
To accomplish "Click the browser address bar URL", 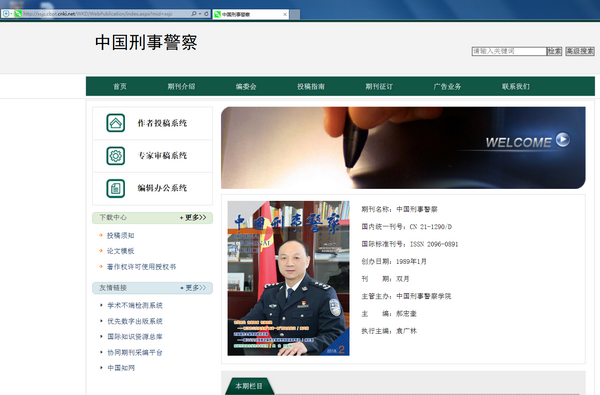I will pos(98,14).
